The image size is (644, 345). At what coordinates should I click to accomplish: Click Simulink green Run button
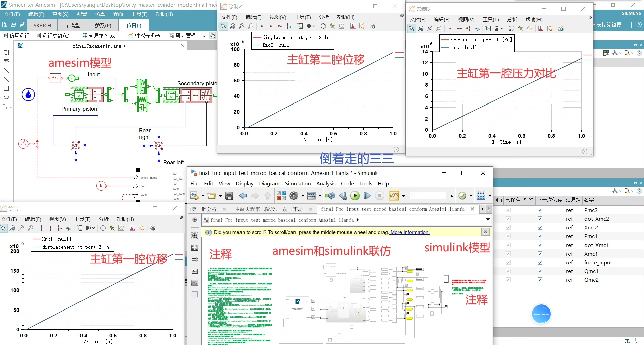355,196
